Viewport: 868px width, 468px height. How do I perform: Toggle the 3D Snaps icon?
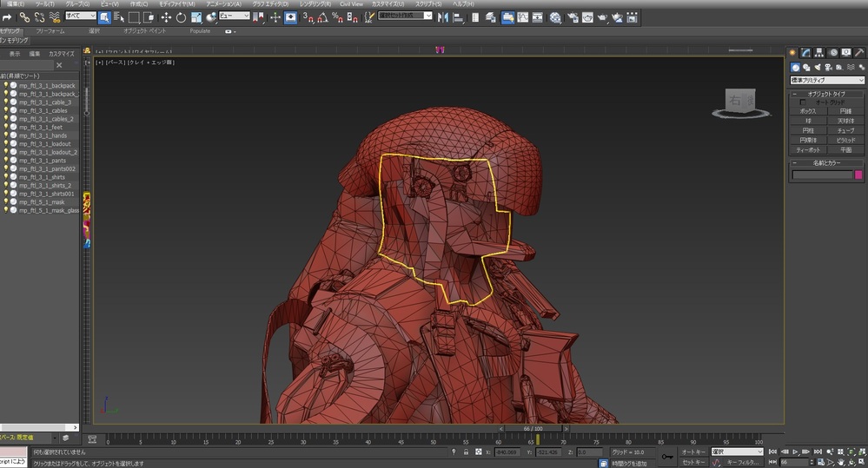point(308,17)
